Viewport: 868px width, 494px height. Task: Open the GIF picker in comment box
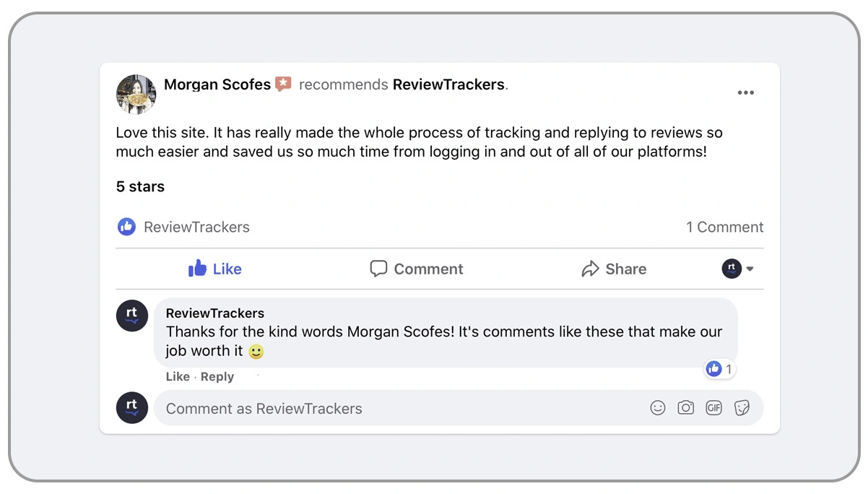[x=713, y=408]
